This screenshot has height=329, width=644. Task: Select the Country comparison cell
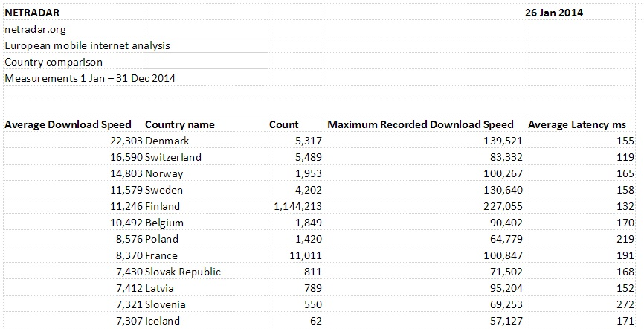pyautogui.click(x=54, y=62)
